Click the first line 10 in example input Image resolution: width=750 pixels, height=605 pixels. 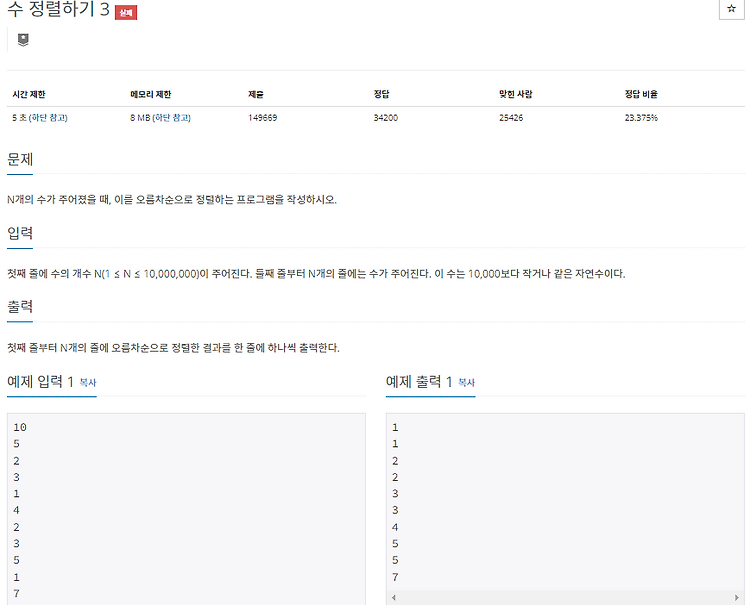[x=20, y=427]
